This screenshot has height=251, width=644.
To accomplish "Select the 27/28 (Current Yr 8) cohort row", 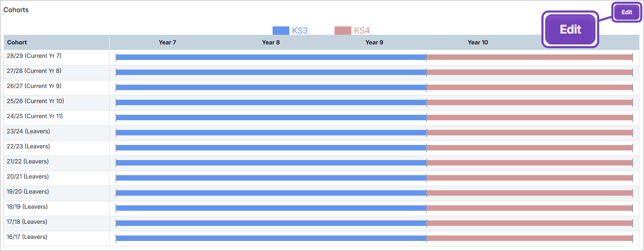I will coord(34,71).
